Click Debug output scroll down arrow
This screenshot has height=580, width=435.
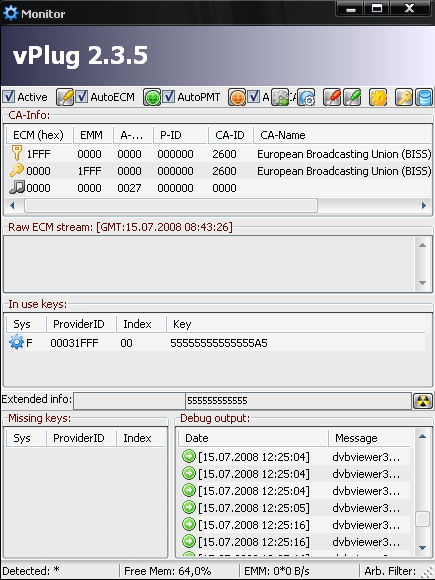point(422,548)
